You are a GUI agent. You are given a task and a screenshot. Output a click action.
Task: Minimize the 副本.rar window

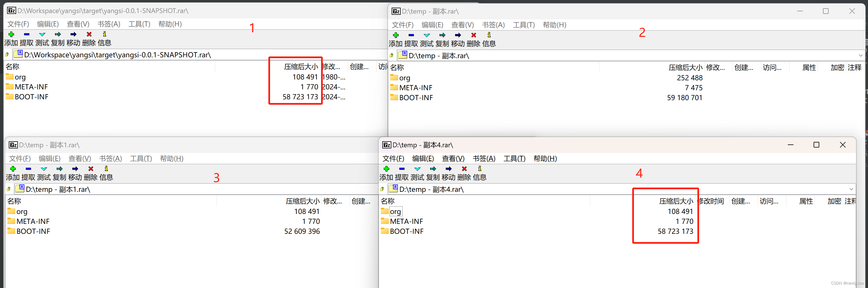[x=800, y=11]
